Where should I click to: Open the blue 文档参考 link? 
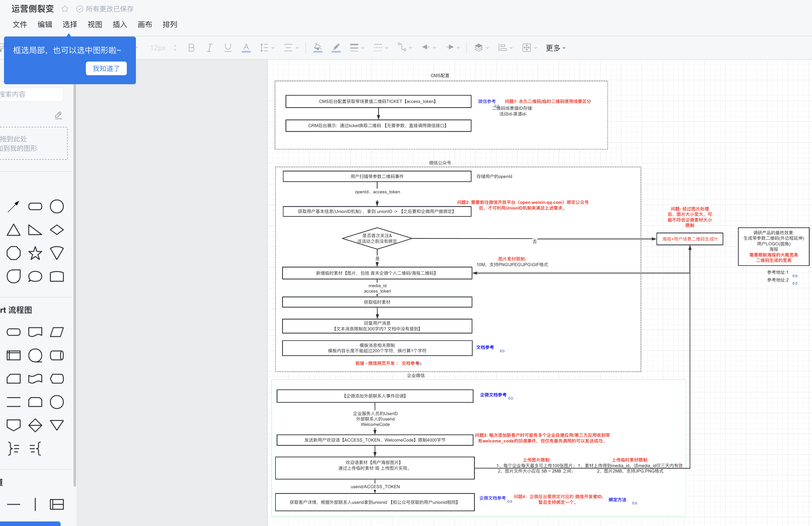(x=485, y=347)
